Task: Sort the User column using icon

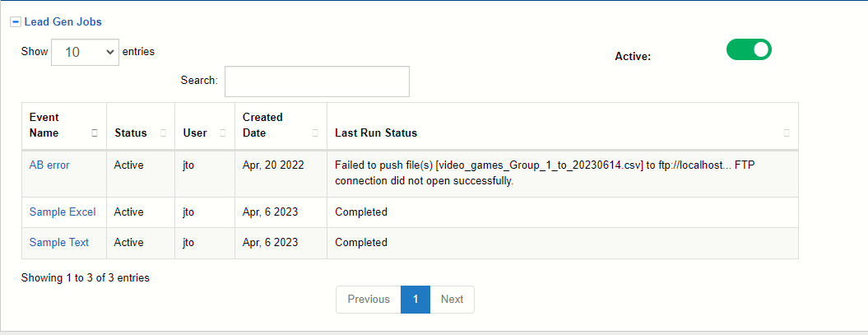Action: point(223,133)
